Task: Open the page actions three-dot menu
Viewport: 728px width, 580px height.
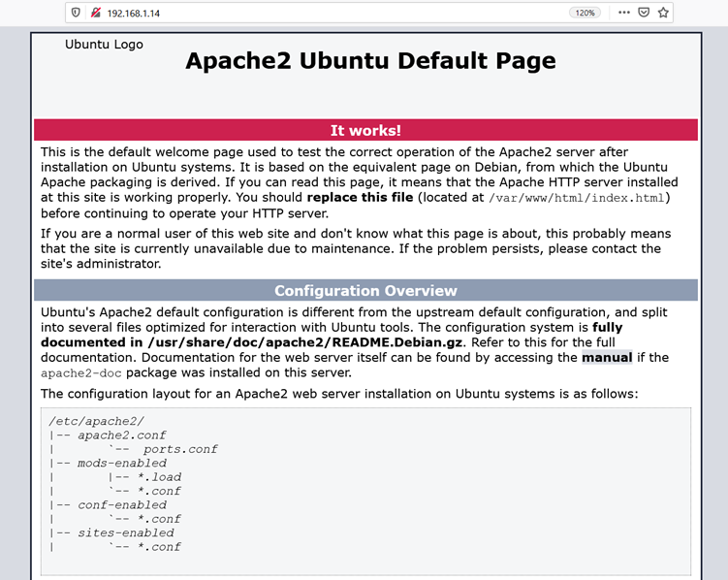Action: click(623, 13)
